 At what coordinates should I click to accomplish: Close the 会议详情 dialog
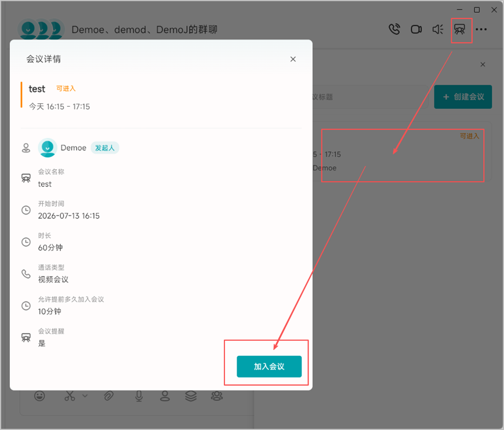[293, 59]
